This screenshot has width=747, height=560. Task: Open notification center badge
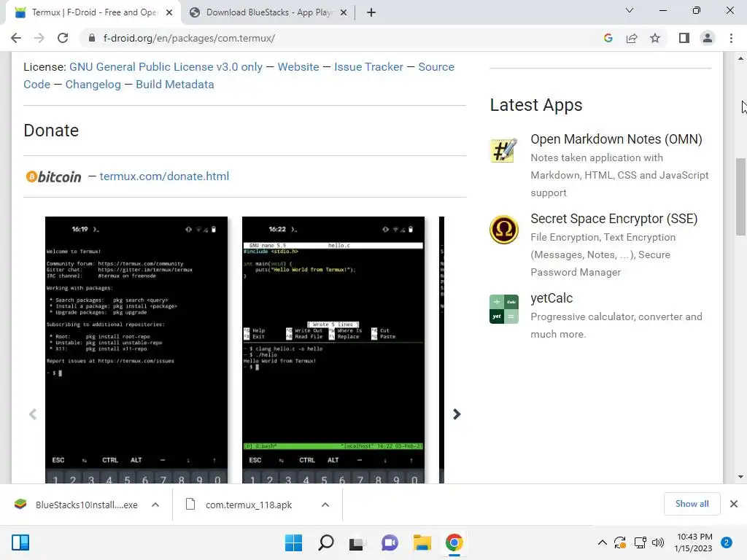pyautogui.click(x=727, y=542)
